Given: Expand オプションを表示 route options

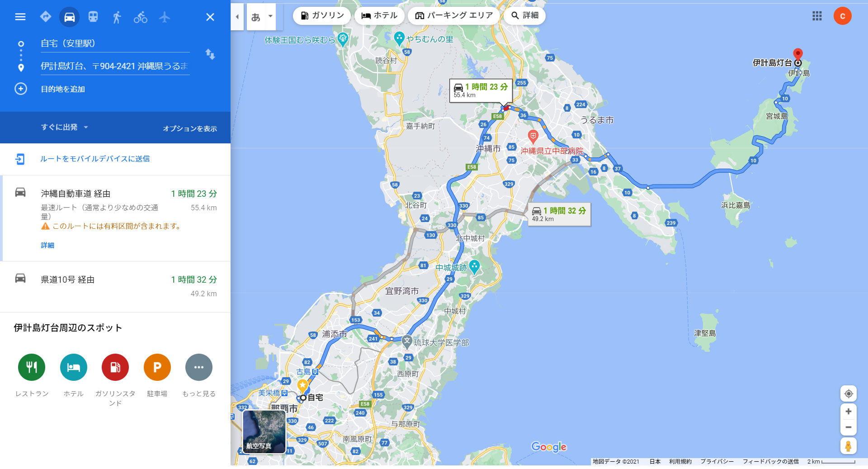Looking at the screenshot, I should click(x=190, y=128).
